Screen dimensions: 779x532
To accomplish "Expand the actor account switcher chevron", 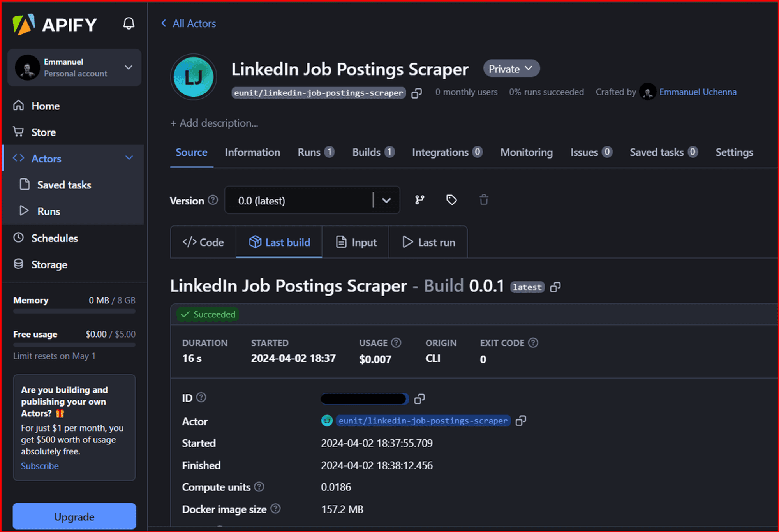I will tap(130, 67).
